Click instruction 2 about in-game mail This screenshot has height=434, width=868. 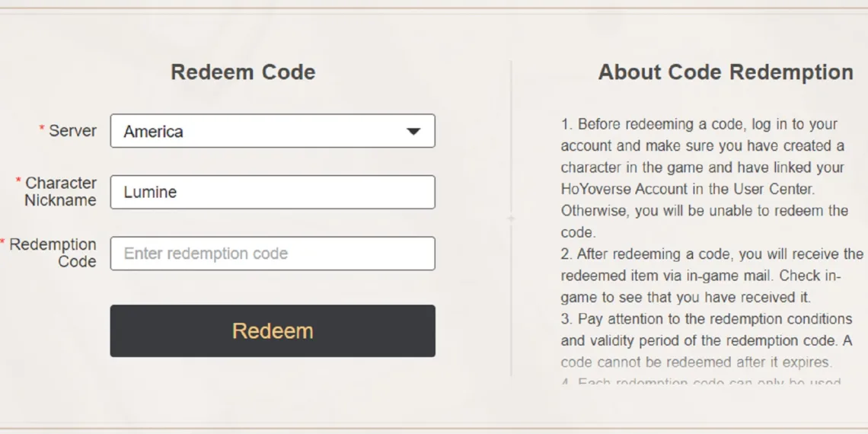(x=712, y=276)
